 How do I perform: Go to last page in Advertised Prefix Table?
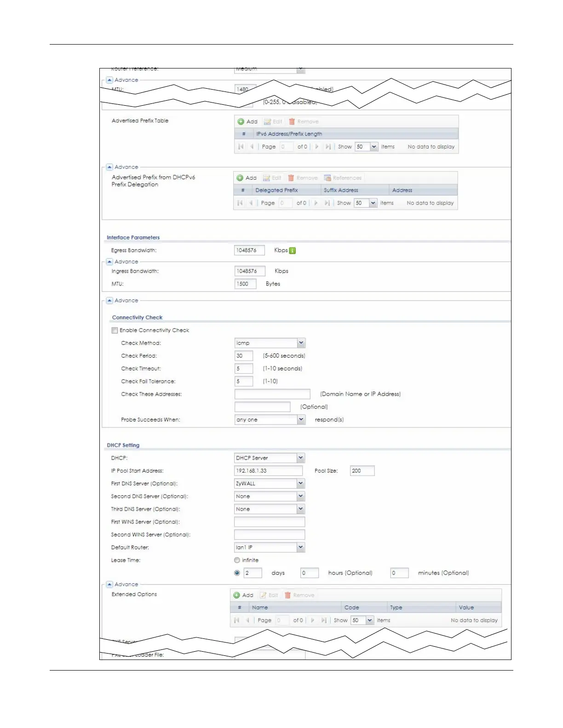328,147
